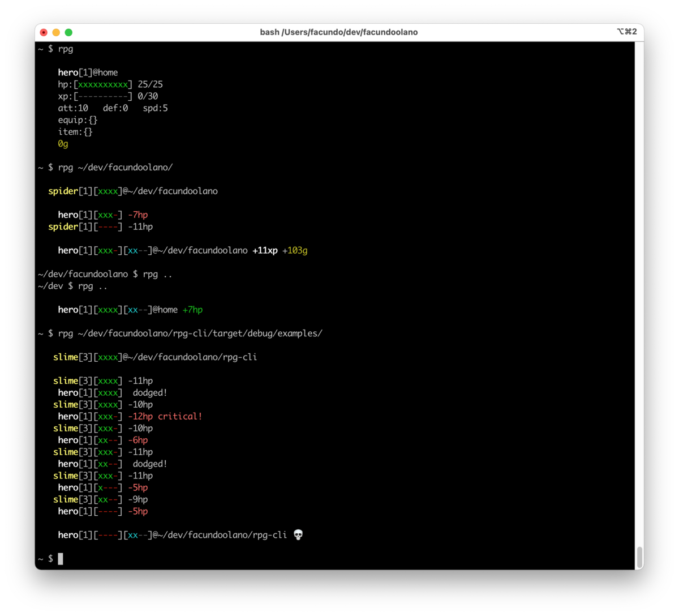Select the bash title bar text
Screen dimensions: 679x616
pyautogui.click(x=338, y=32)
